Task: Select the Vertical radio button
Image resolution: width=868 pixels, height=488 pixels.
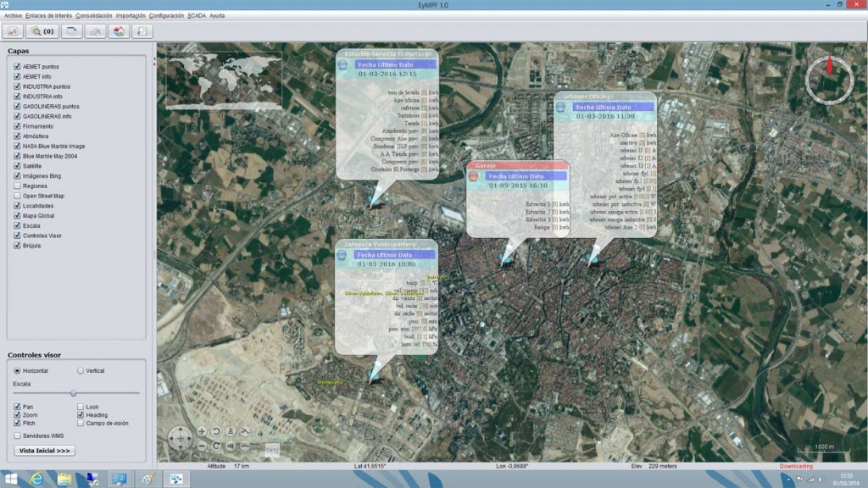Action: pyautogui.click(x=81, y=371)
